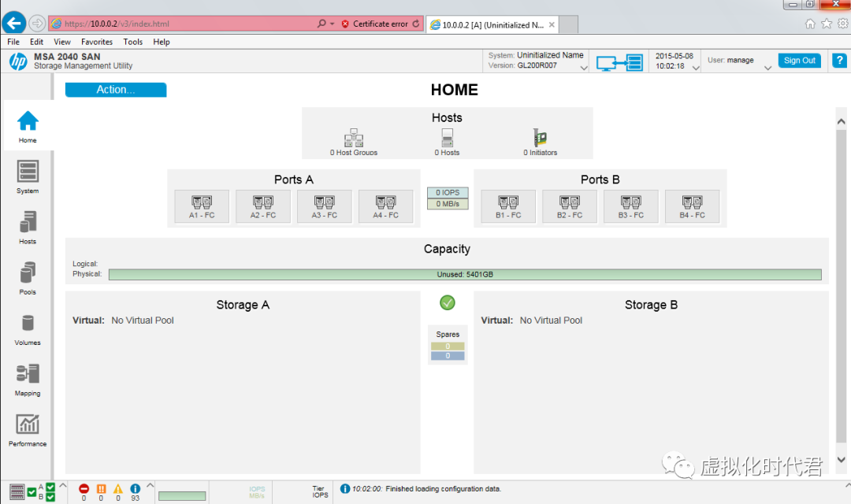Expand the date and time panel chevron

[x=696, y=68]
